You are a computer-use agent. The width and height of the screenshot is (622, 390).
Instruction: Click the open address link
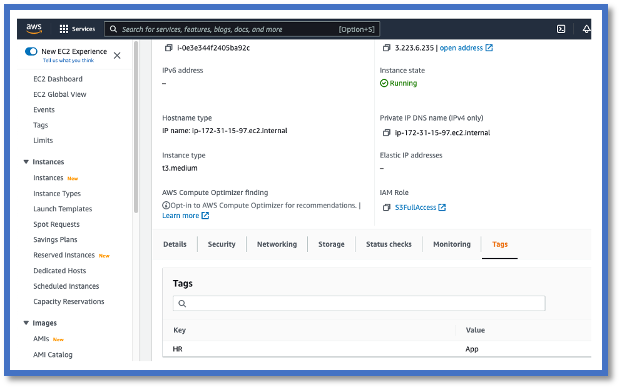pos(461,48)
